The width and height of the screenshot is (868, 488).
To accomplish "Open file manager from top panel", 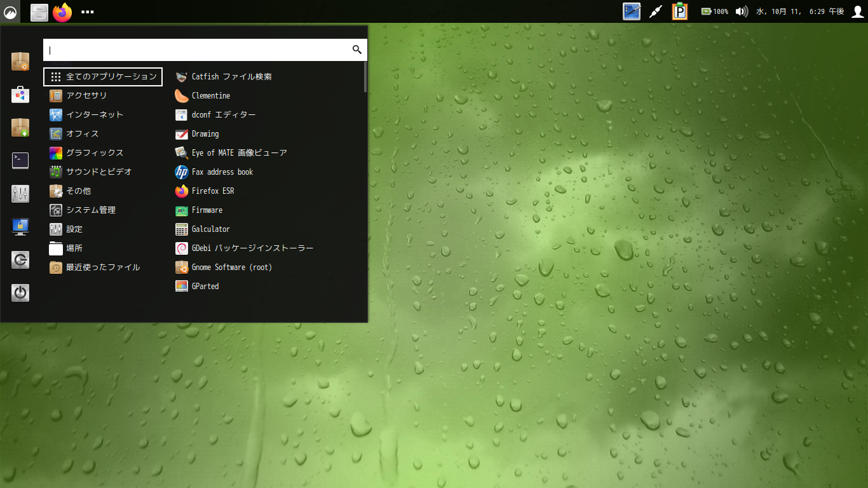I will tap(39, 11).
